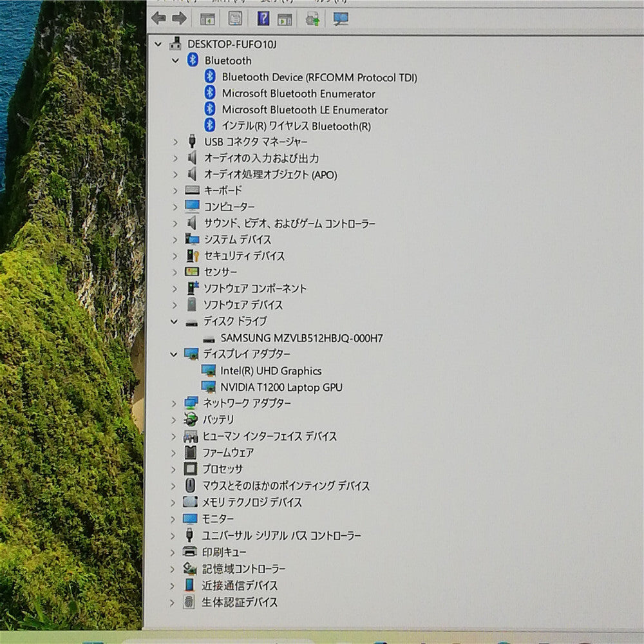Expand the ネットワーク アダプター category
644x644 pixels.
click(174, 404)
